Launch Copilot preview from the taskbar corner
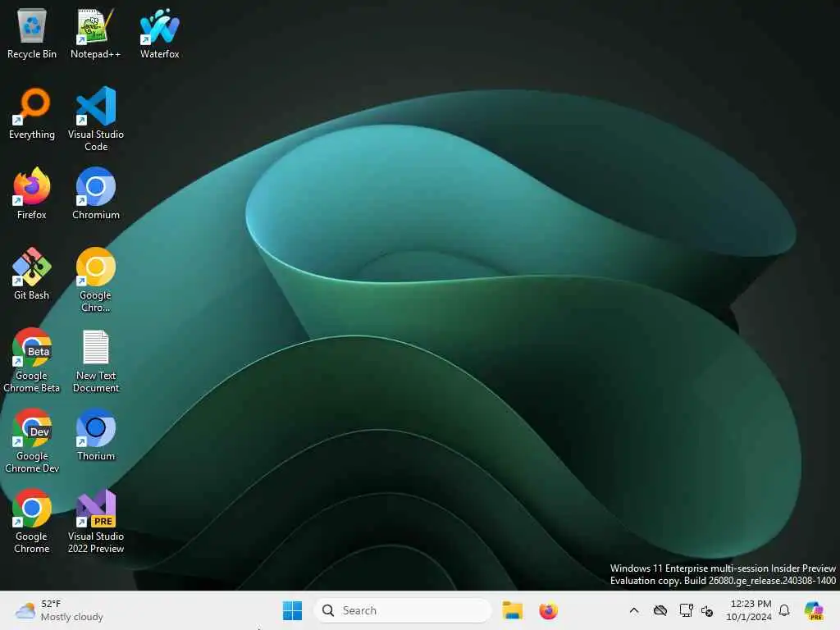Screen dimensions: 840x630 814,610
